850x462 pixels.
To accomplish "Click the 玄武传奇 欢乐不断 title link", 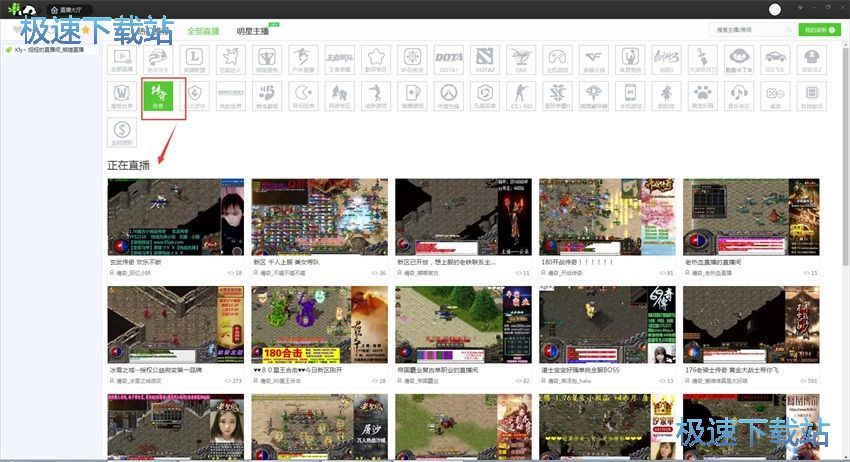I will (136, 262).
